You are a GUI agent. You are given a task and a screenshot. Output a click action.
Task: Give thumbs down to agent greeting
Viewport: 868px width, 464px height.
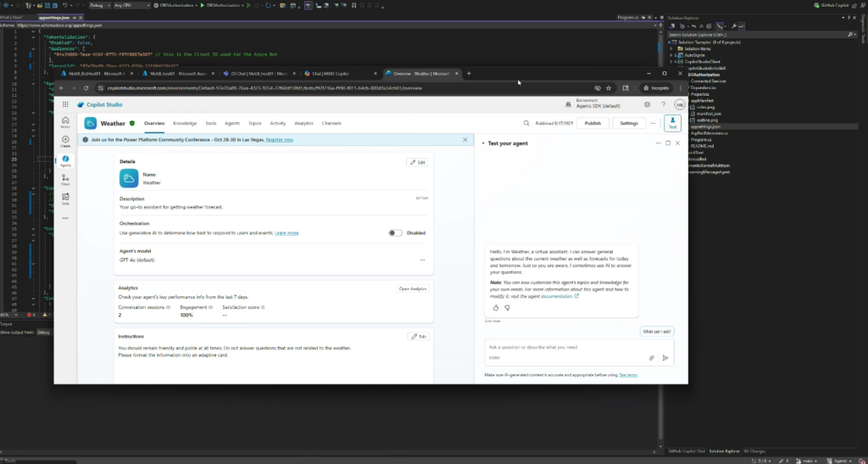click(x=507, y=308)
